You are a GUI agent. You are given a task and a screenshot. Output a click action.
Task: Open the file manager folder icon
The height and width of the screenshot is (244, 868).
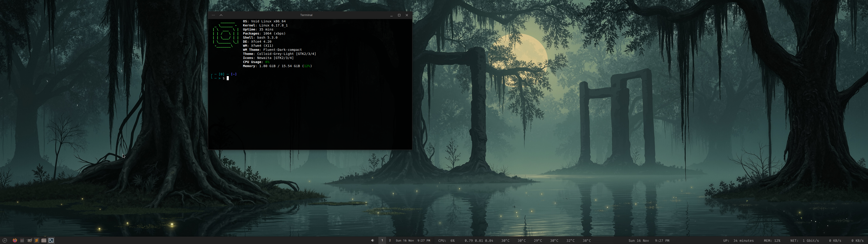click(44, 240)
